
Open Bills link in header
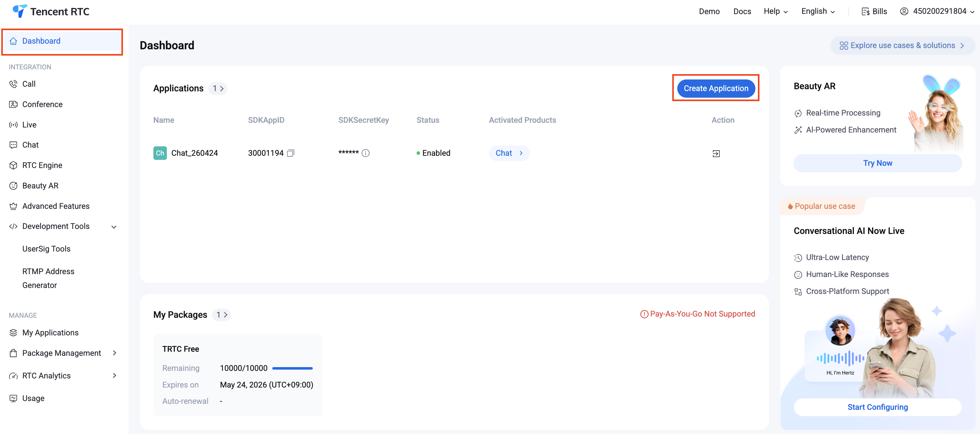point(874,11)
